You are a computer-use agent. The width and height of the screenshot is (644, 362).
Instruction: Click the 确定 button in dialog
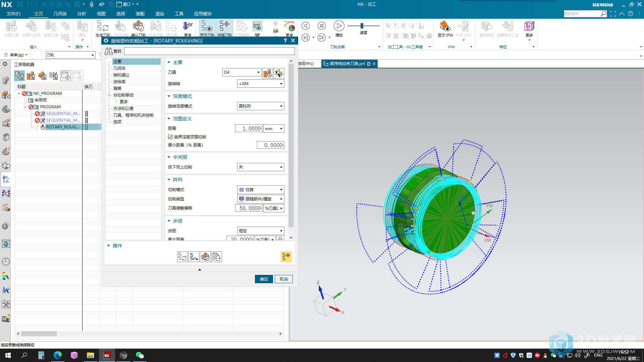[264, 279]
